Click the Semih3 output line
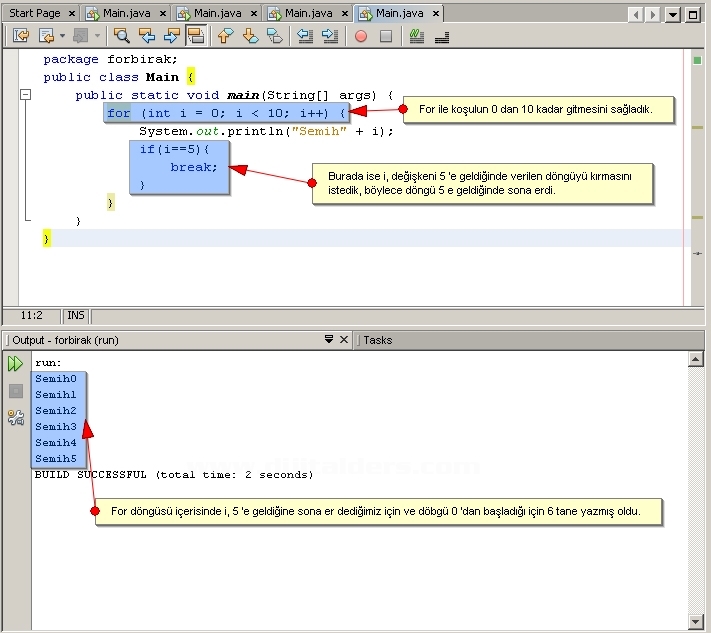This screenshot has width=711, height=633. [x=56, y=427]
